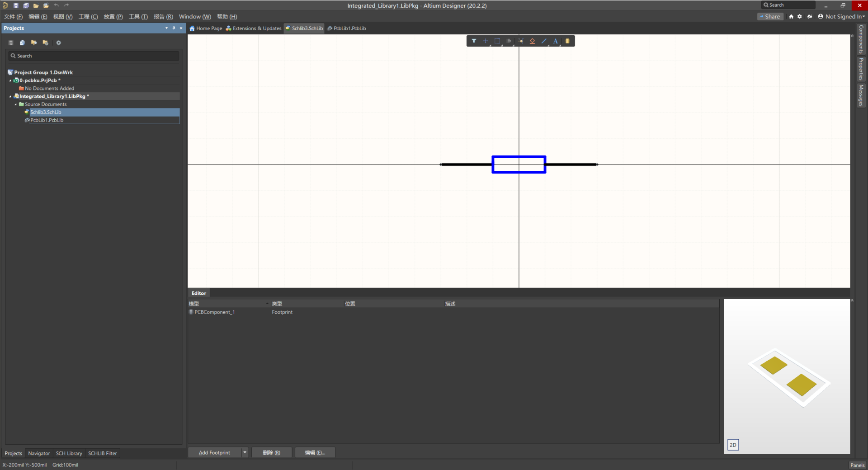868x470 pixels.
Task: Open the 帮助 (H) menu
Action: point(227,17)
